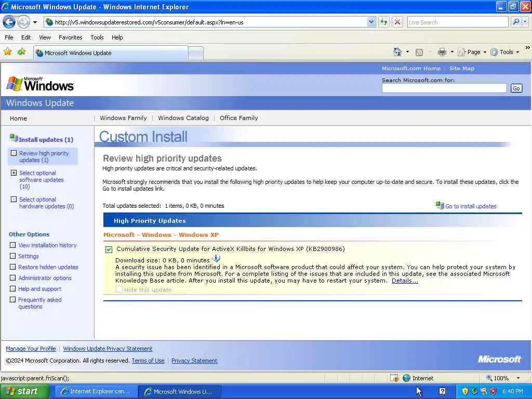Open the Print options dropdown arrow
Screen dimensions: 532x399
tap(452, 52)
